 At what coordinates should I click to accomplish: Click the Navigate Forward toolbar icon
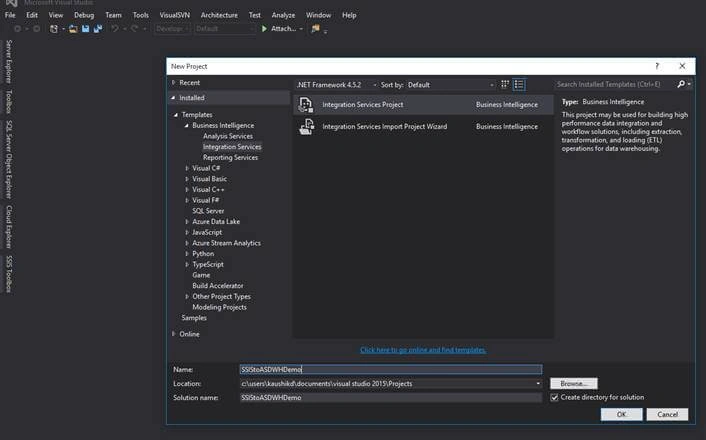point(36,29)
